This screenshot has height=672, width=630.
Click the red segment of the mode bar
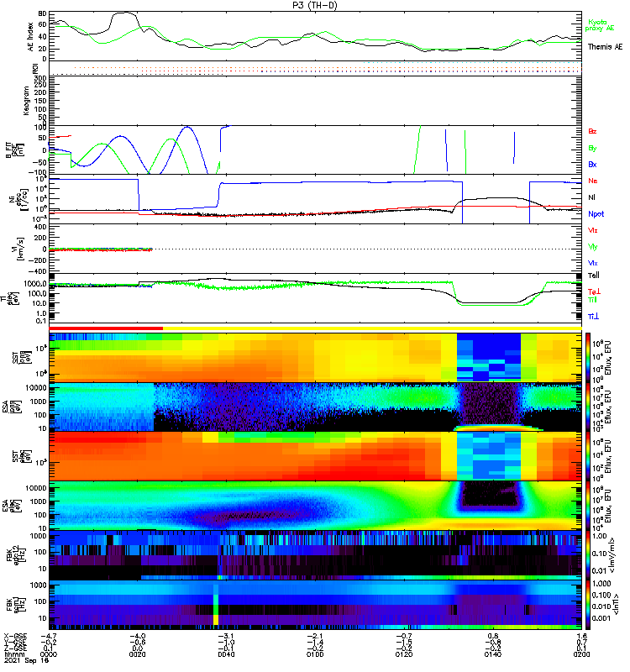click(x=106, y=328)
